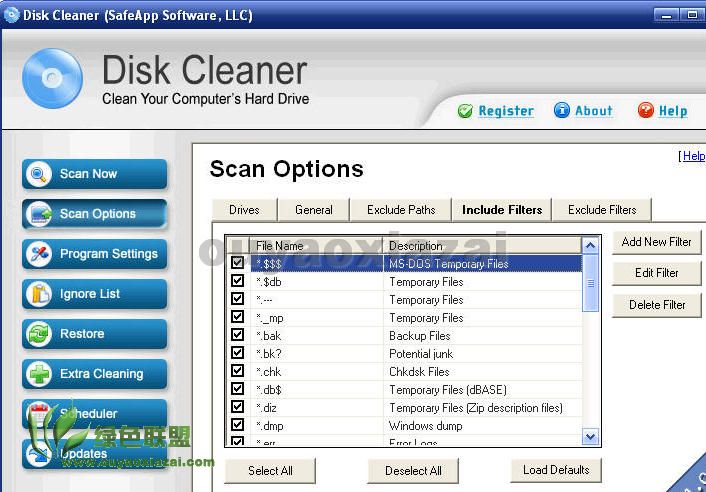Screen dimensions: 706x492
Task: Open the Help link in header
Action: point(673,111)
